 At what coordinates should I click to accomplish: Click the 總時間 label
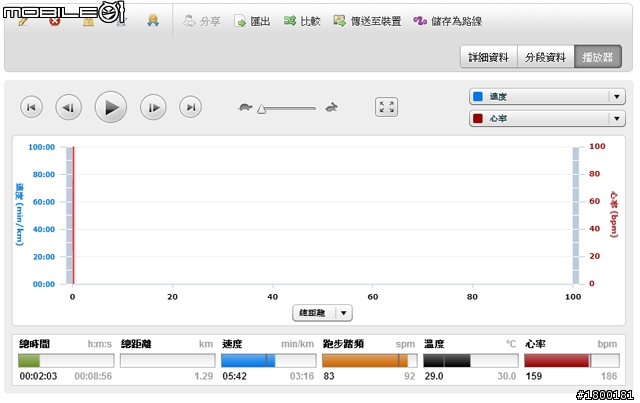(x=34, y=344)
